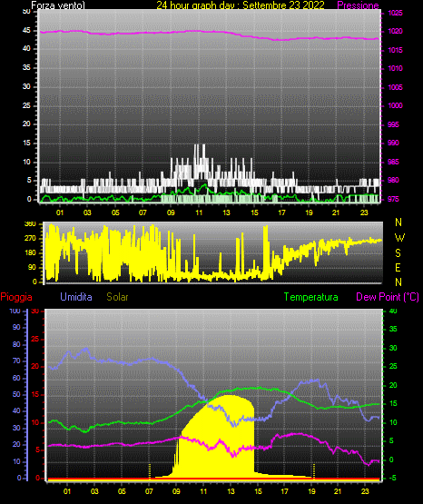Click the "1000" pressure axis value

[395, 105]
